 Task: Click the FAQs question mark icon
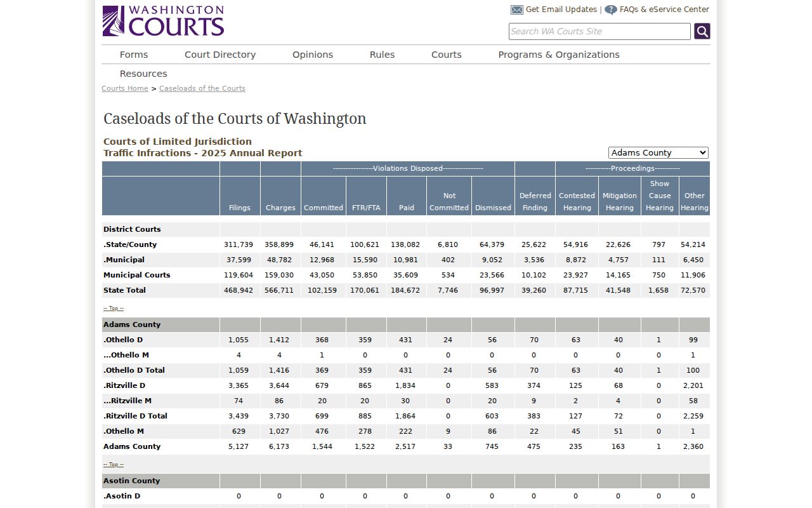(x=611, y=10)
